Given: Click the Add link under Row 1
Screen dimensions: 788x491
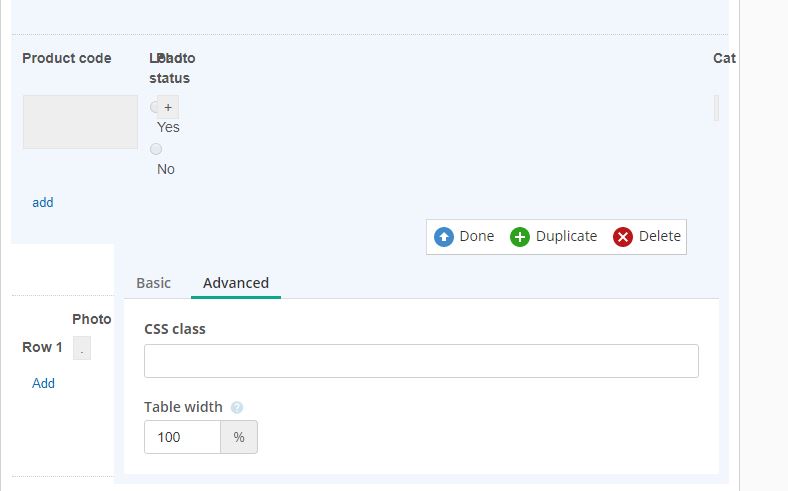Looking at the screenshot, I should [43, 383].
